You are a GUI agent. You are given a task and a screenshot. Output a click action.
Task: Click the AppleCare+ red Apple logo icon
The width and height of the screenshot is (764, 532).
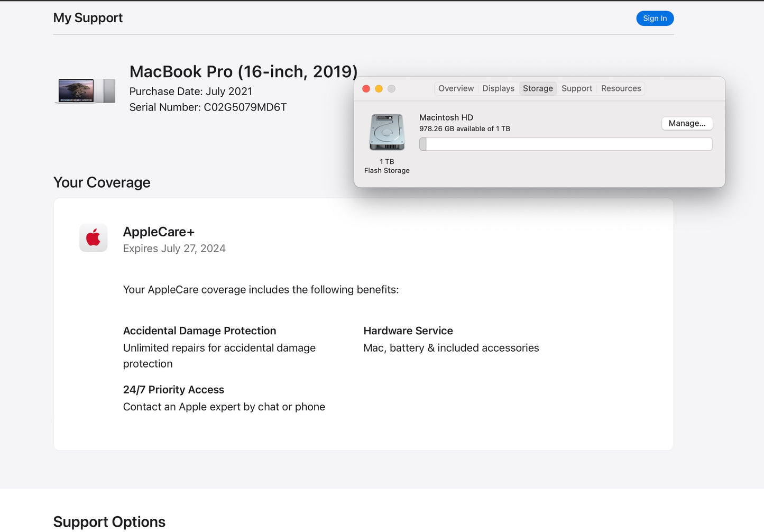pyautogui.click(x=93, y=238)
